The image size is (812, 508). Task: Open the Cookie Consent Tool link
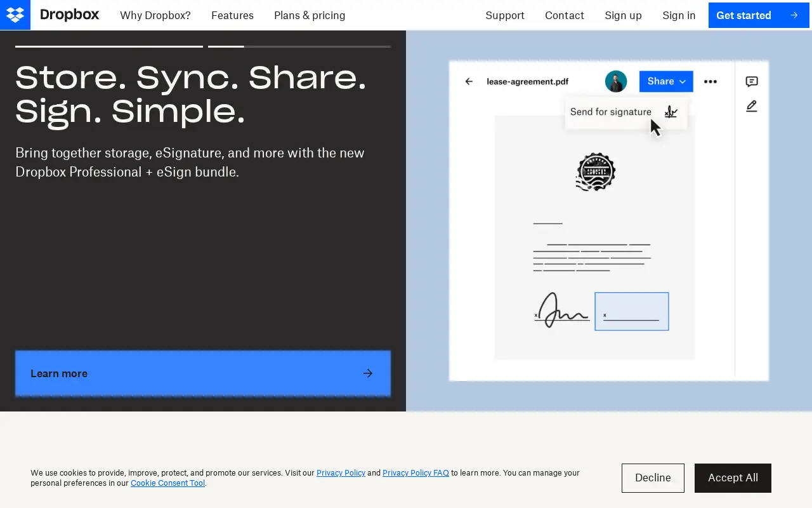pyautogui.click(x=167, y=483)
